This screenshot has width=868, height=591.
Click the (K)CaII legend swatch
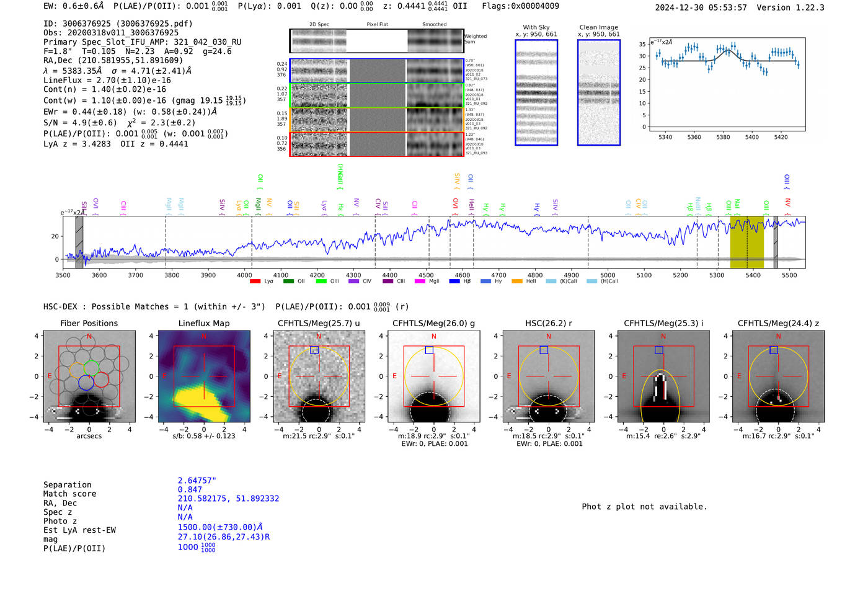(551, 282)
